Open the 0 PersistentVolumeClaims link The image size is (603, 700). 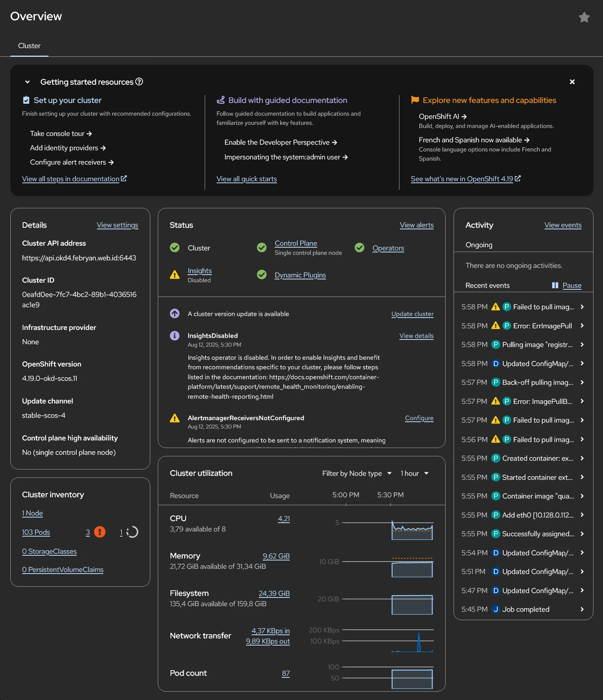62,570
